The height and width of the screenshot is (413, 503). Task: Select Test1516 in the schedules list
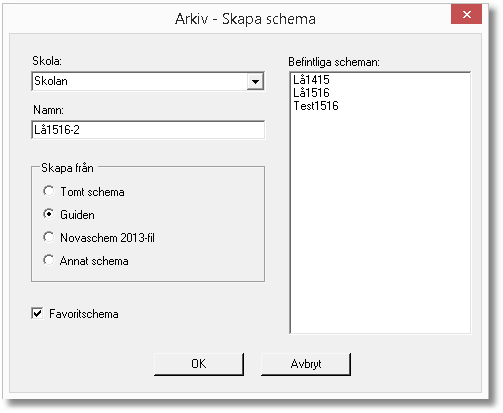tap(316, 106)
